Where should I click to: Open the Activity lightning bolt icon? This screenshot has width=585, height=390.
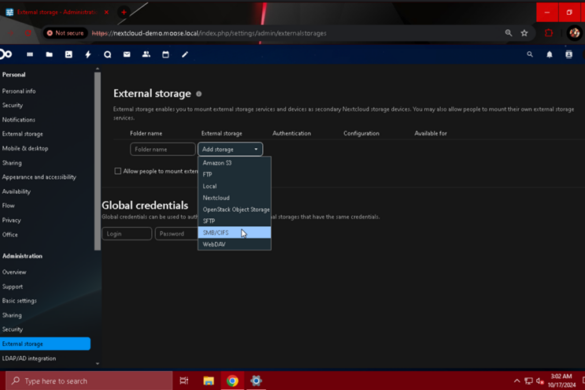tap(88, 54)
